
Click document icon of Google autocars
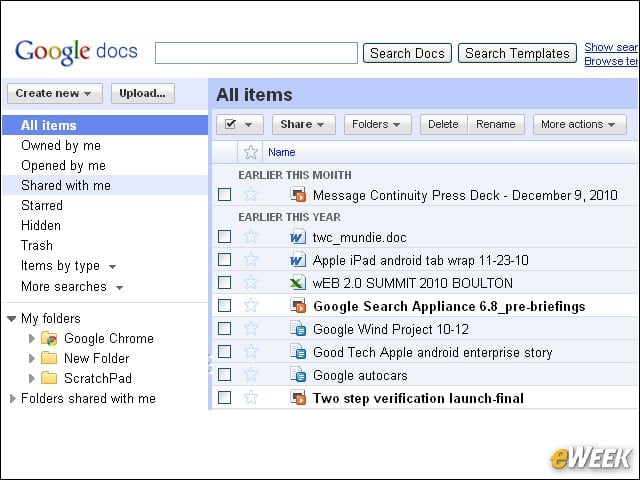pos(298,374)
